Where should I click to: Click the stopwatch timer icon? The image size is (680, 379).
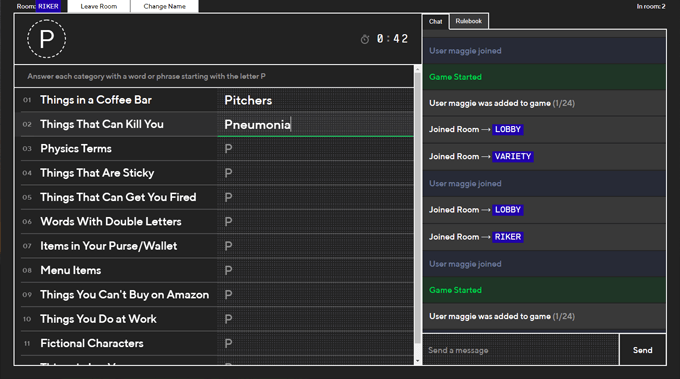tap(365, 39)
